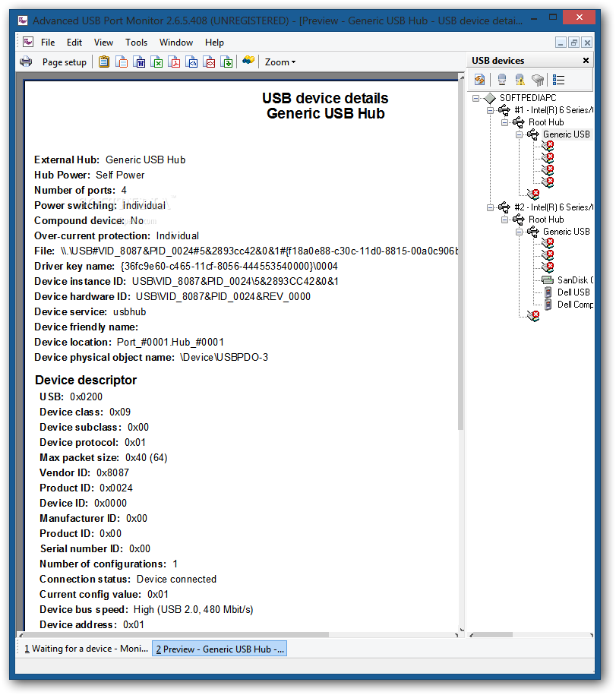Click 'Device descriptor' heading
The height and width of the screenshot is (695, 616).
tap(86, 381)
